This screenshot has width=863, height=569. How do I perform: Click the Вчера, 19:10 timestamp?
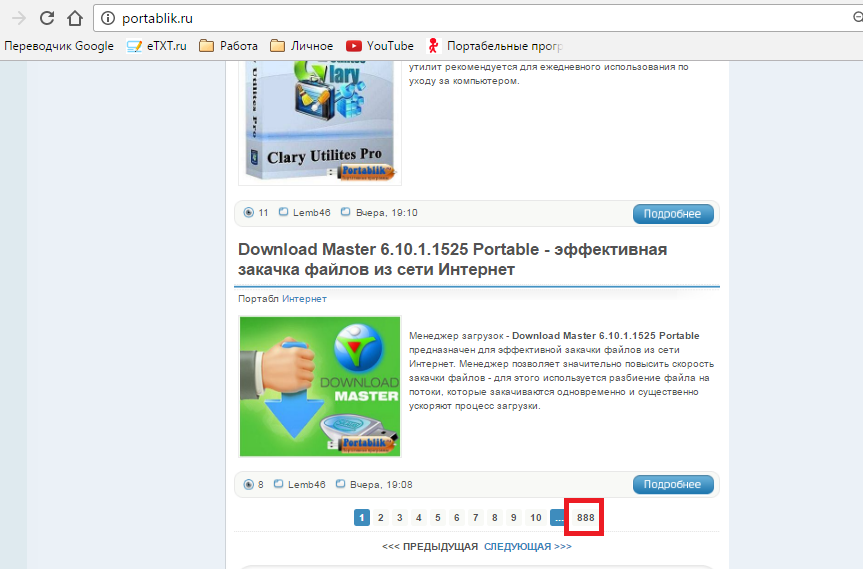pos(386,212)
